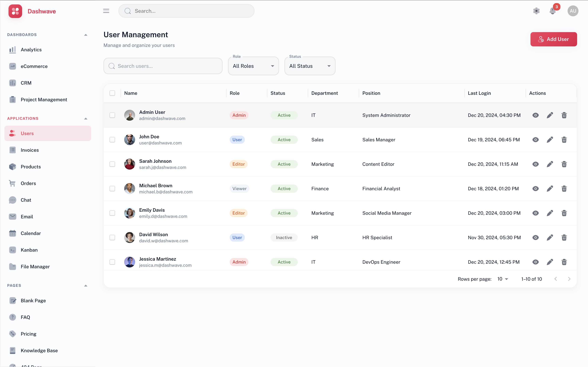Click the delete trash icon for John Doe
The height and width of the screenshot is (367, 588).
click(564, 140)
